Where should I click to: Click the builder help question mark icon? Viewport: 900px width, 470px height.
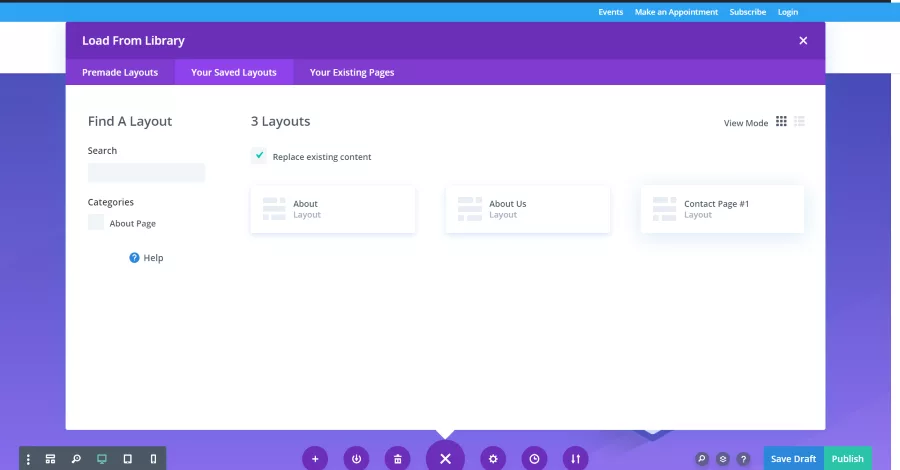click(743, 459)
